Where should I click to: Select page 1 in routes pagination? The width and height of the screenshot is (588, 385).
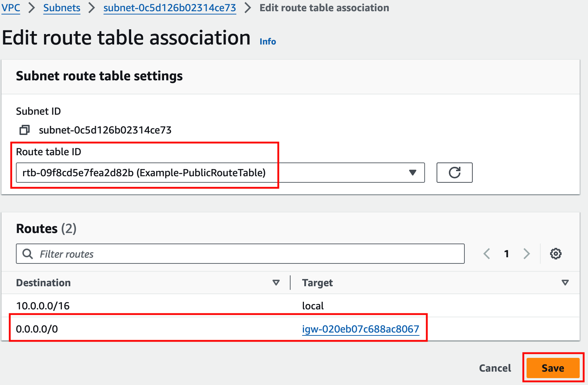point(507,254)
